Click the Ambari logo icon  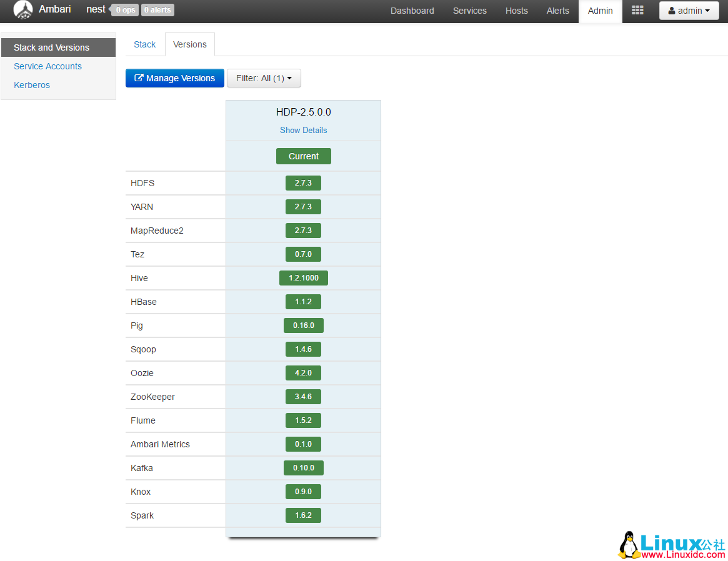pos(23,10)
